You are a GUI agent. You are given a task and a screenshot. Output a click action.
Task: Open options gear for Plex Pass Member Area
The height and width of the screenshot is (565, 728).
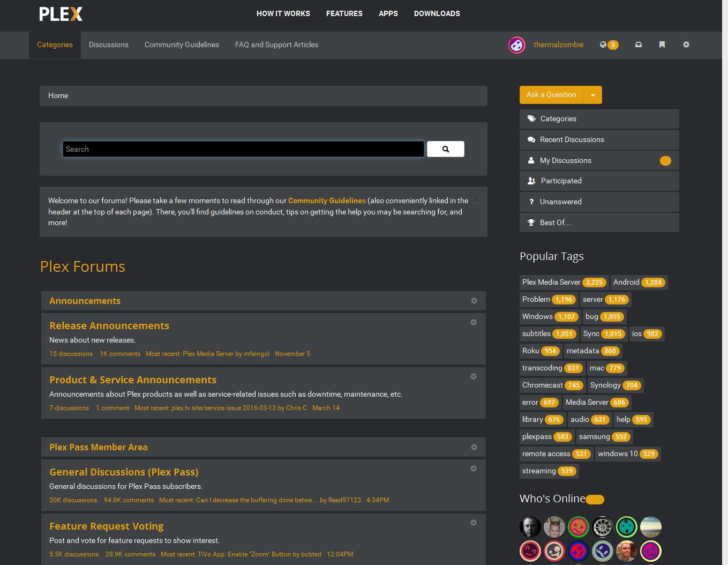click(x=474, y=447)
